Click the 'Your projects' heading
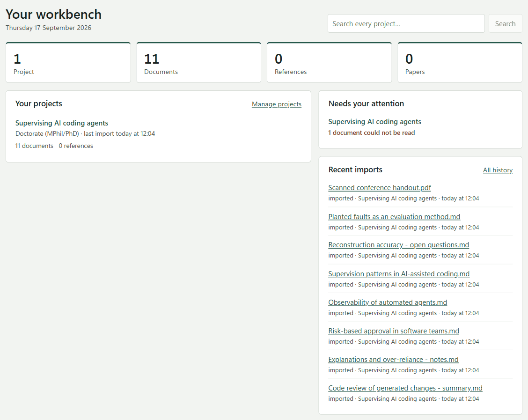This screenshot has width=528, height=420. click(x=39, y=104)
